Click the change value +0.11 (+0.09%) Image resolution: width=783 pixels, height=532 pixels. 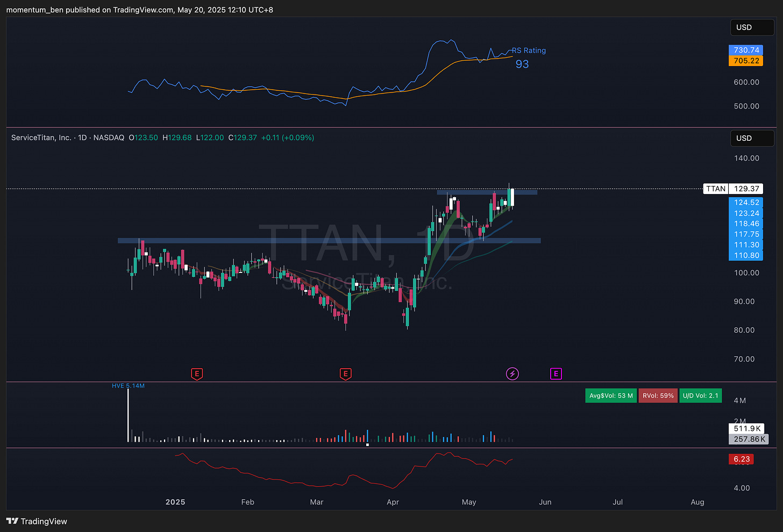288,138
